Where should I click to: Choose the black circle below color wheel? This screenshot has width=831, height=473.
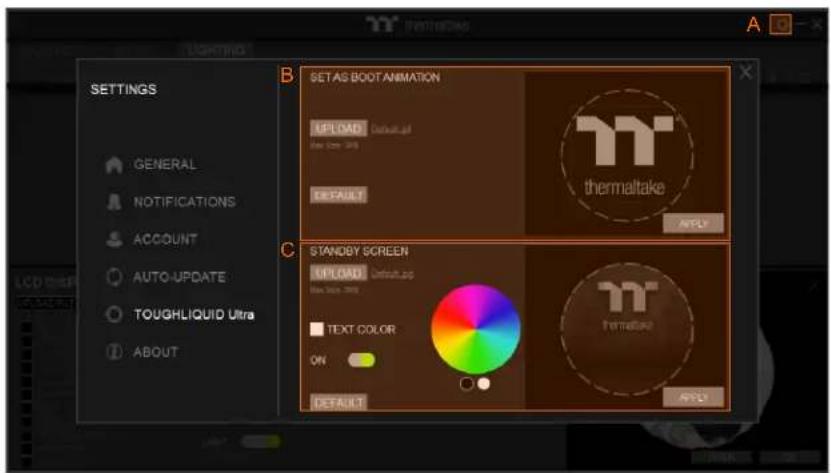[466, 383]
